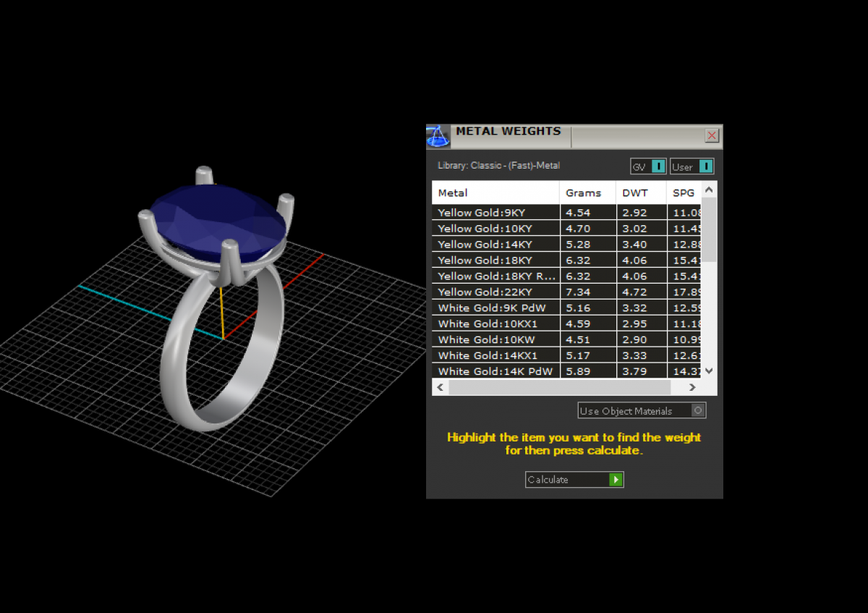Click the Metal Weights scale icon
The width and height of the screenshot is (868, 613).
(x=438, y=136)
